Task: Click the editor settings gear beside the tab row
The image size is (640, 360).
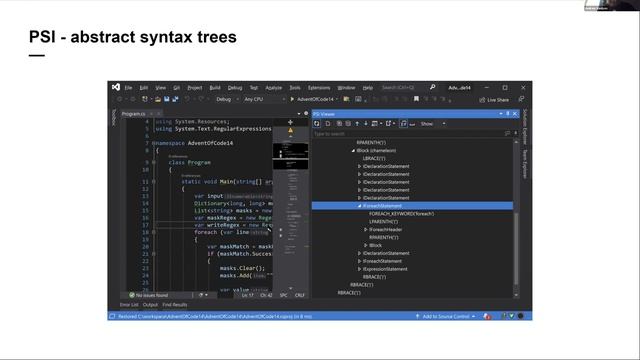Action: coord(306,113)
